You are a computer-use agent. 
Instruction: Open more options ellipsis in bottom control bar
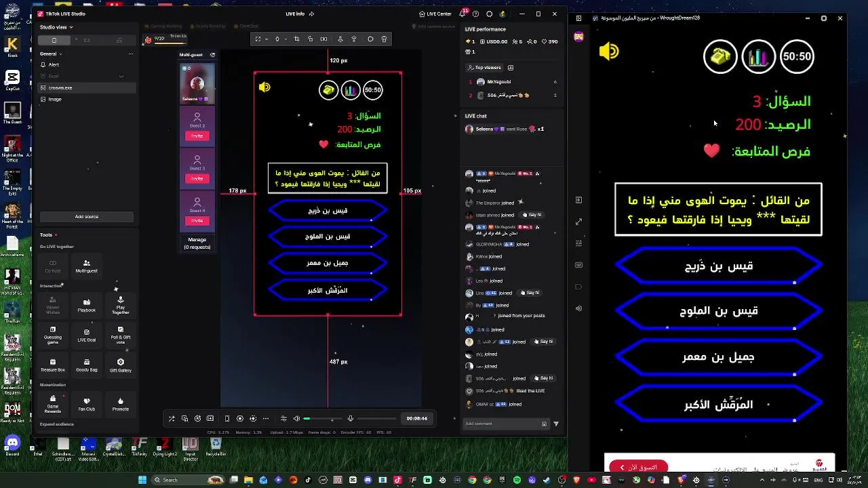(x=266, y=418)
